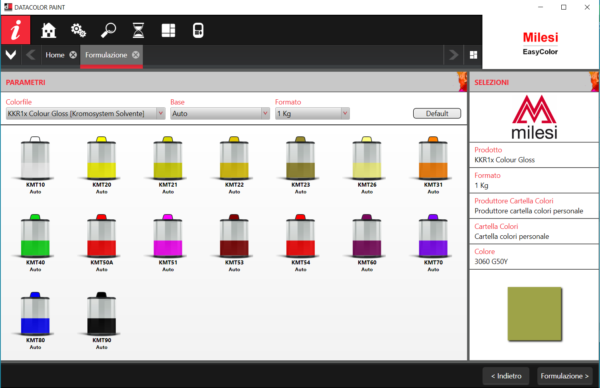Click the 3060 G50Y color swatch
The height and width of the screenshot is (388, 600).
point(535,314)
